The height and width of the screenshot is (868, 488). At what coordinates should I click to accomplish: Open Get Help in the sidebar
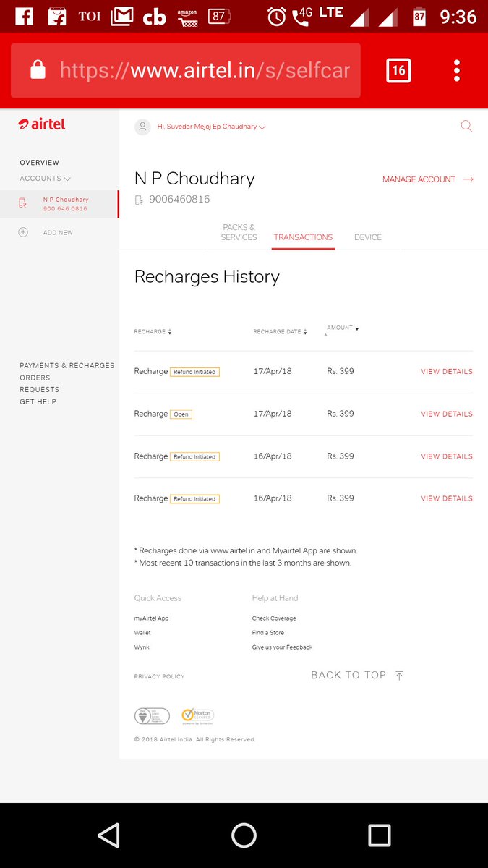[x=38, y=401]
